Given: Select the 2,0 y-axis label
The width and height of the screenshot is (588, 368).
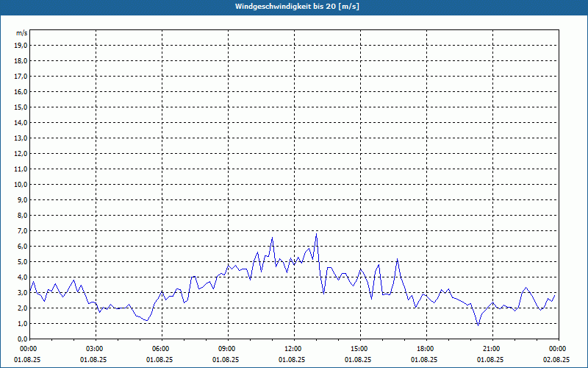Looking at the screenshot, I should point(22,308).
